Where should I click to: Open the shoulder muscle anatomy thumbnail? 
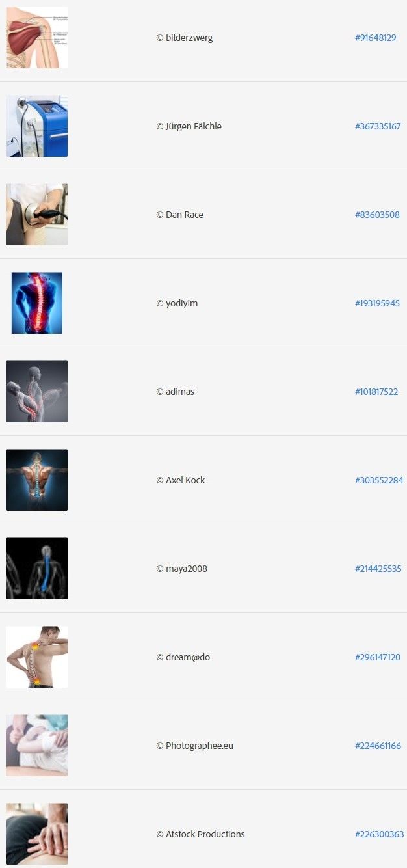click(x=36, y=38)
